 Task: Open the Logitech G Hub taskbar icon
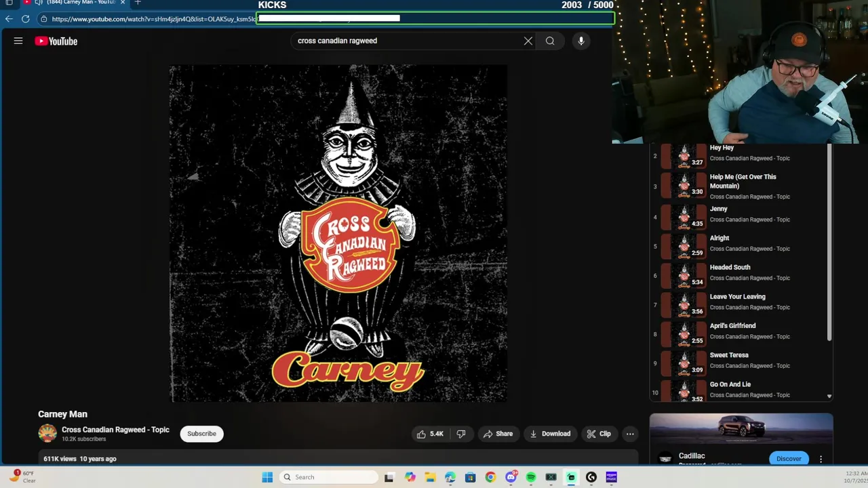click(x=591, y=477)
